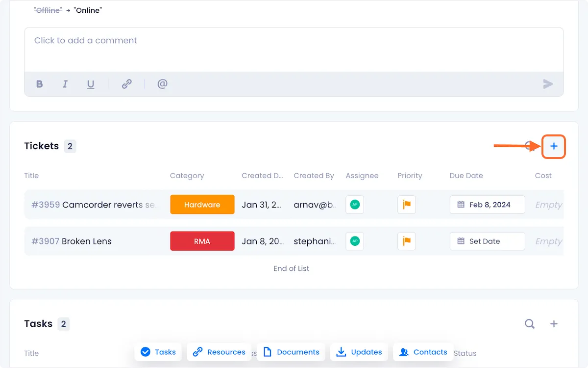Search tasks with the magnifier icon

(x=530, y=324)
